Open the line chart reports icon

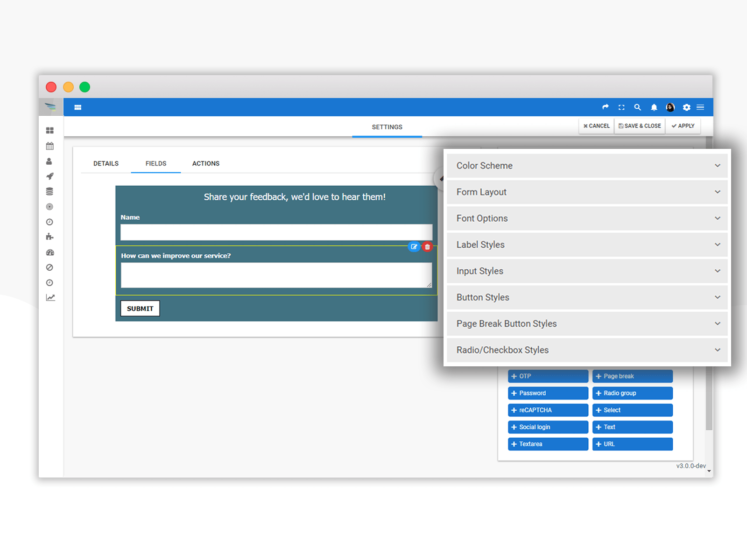(x=50, y=298)
